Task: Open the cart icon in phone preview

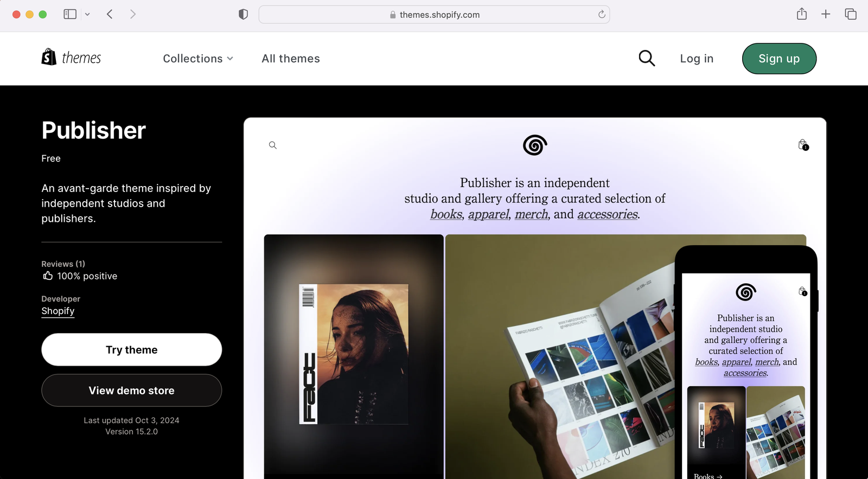Action: [x=803, y=291]
